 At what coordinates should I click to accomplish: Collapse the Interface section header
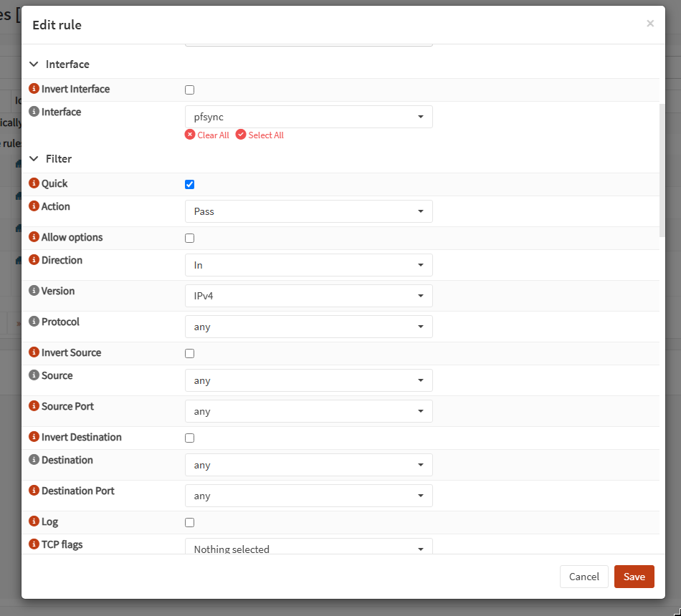59,64
